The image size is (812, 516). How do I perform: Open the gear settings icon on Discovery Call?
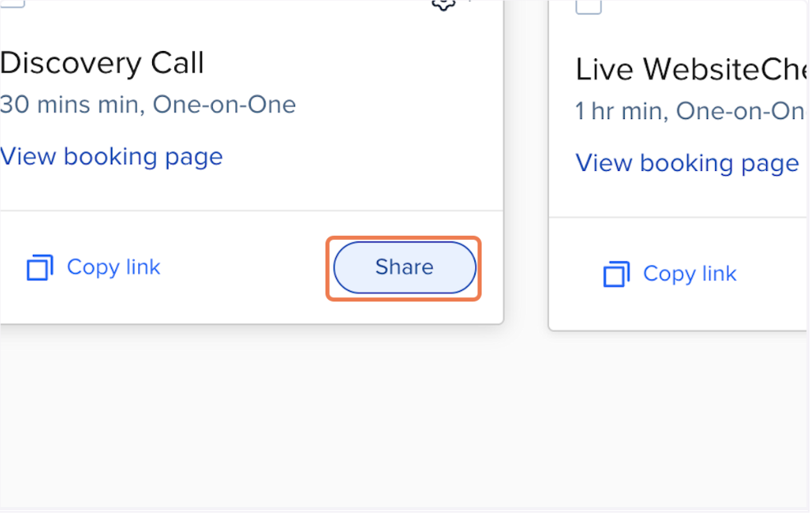pyautogui.click(x=444, y=3)
